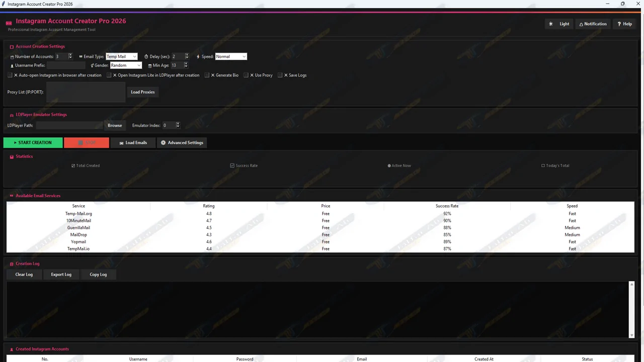The height and width of the screenshot is (362, 644).
Task: Click the Instagram logo icon beside app title
Action: tap(9, 23)
